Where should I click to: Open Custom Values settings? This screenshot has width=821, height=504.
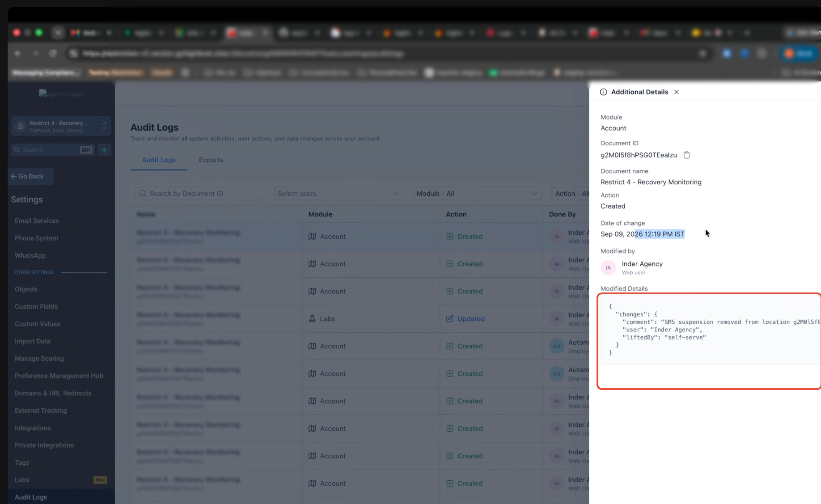(37, 324)
